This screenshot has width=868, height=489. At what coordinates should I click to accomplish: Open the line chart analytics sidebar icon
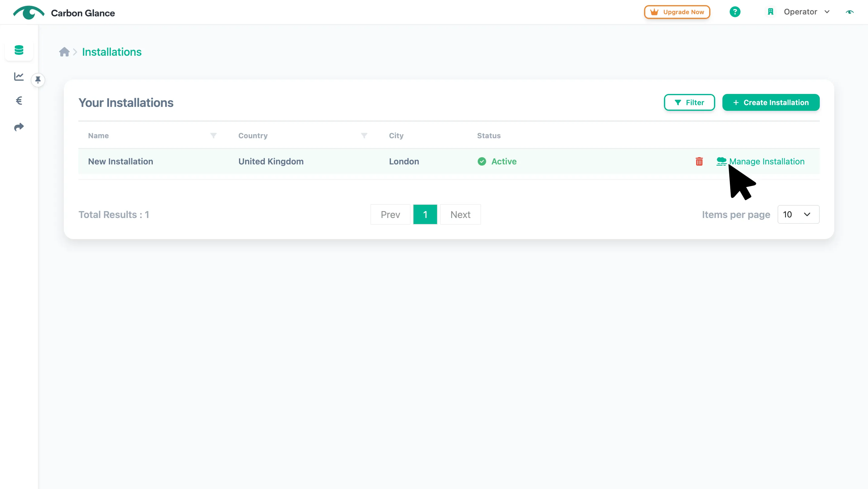tap(19, 76)
